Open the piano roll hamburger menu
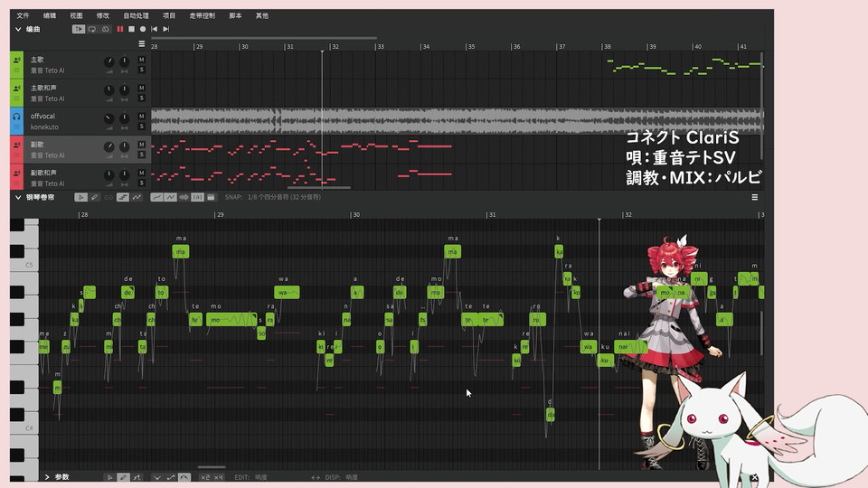868x488 pixels. 754,197
